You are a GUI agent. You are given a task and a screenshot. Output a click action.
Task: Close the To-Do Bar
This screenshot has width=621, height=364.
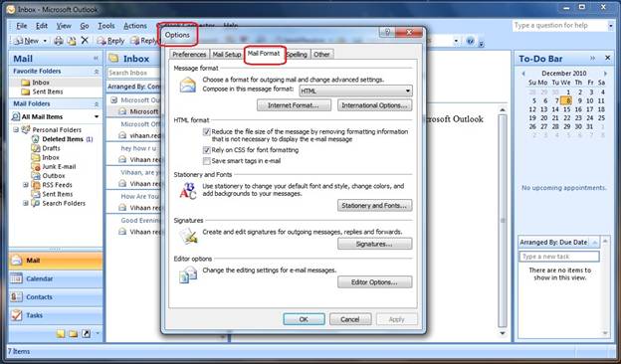coord(608,58)
